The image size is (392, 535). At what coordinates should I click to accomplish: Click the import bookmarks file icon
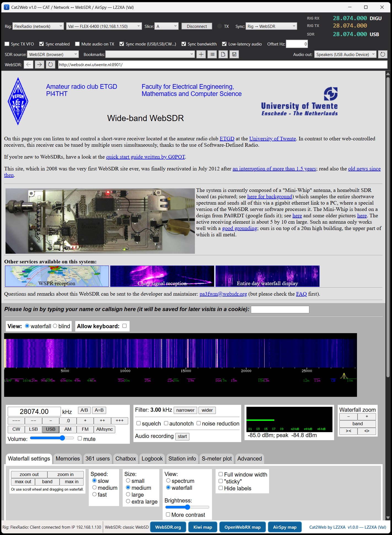[223, 54]
